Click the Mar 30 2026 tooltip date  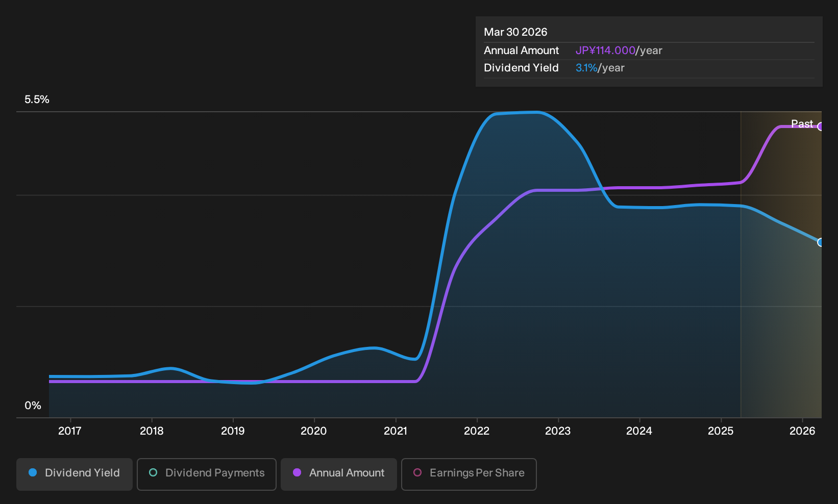coord(515,32)
